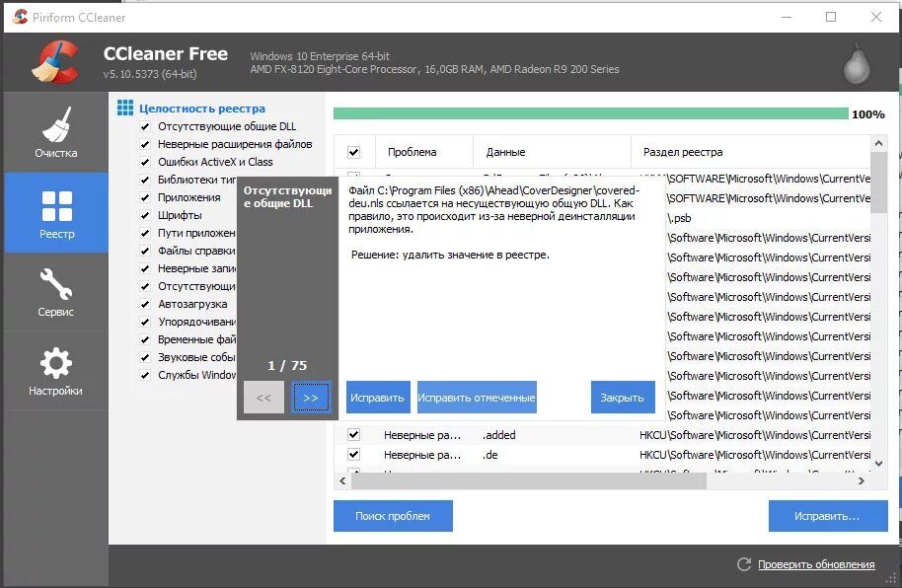Click the horizontal scrollbar thumb of results

pos(529,481)
